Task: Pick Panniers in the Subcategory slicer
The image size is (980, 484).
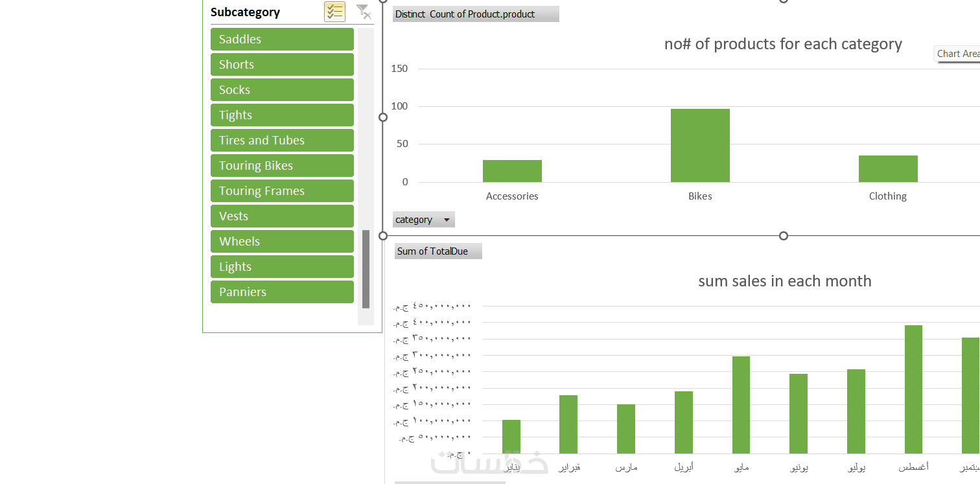Action: (282, 292)
